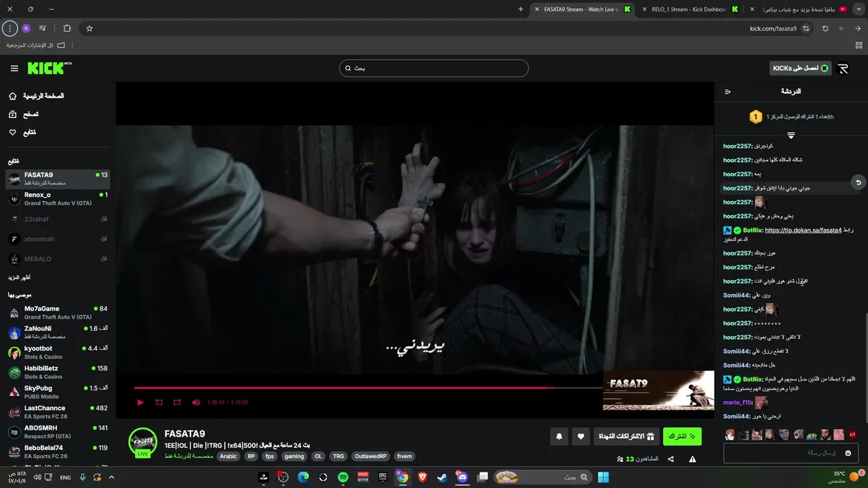Image resolution: width=868 pixels, height=488 pixels.
Task: Reload the page
Action: (x=825, y=28)
